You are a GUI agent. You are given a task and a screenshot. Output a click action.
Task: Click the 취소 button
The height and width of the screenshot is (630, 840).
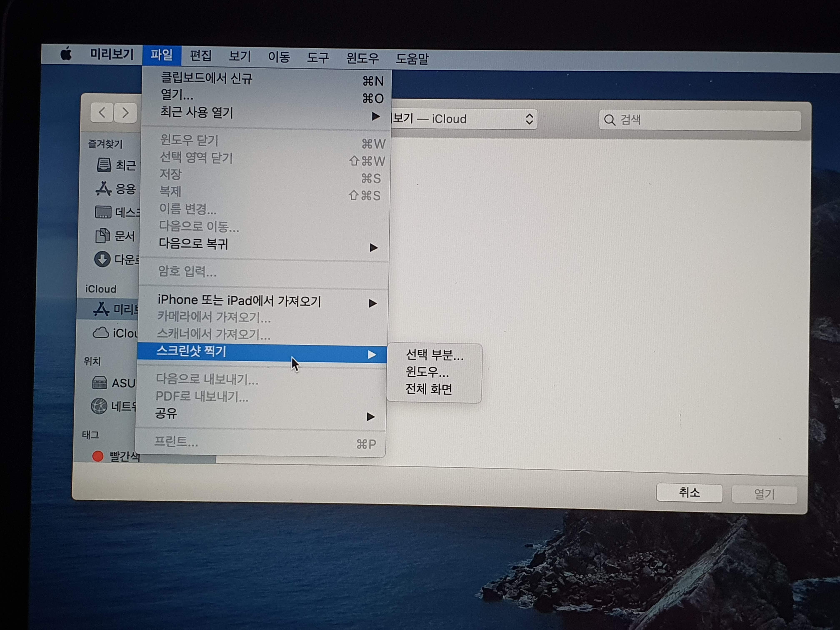coord(689,493)
